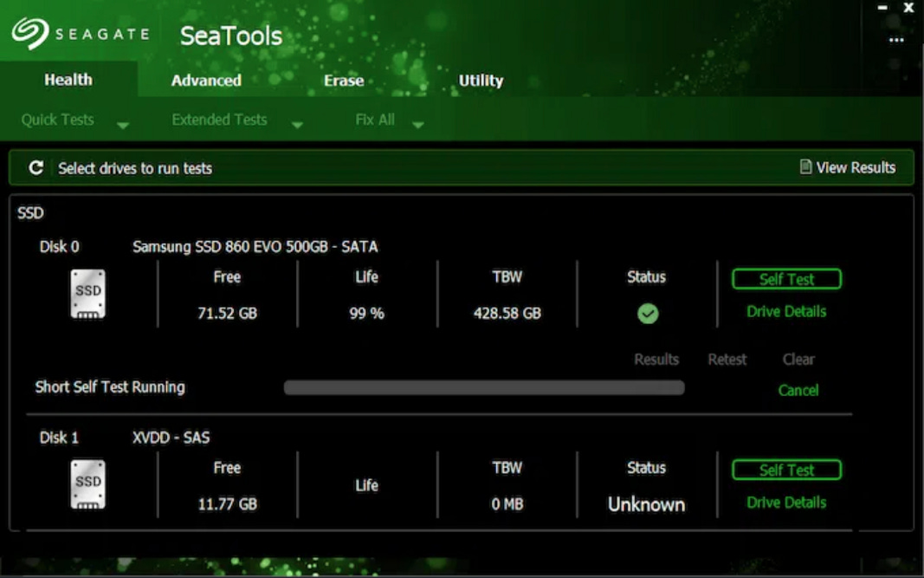Run Self Test on Disk 1
This screenshot has width=924, height=578.
[x=786, y=470]
